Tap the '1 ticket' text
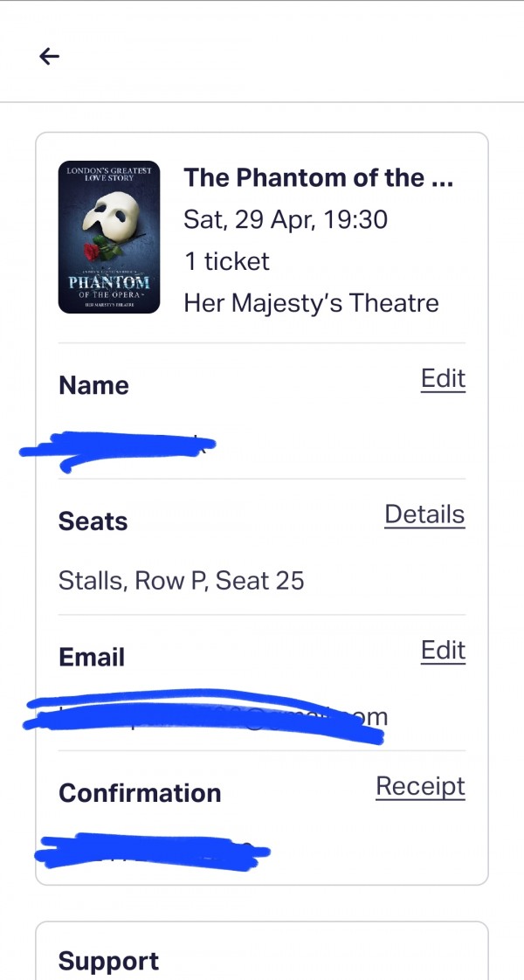 (x=227, y=261)
